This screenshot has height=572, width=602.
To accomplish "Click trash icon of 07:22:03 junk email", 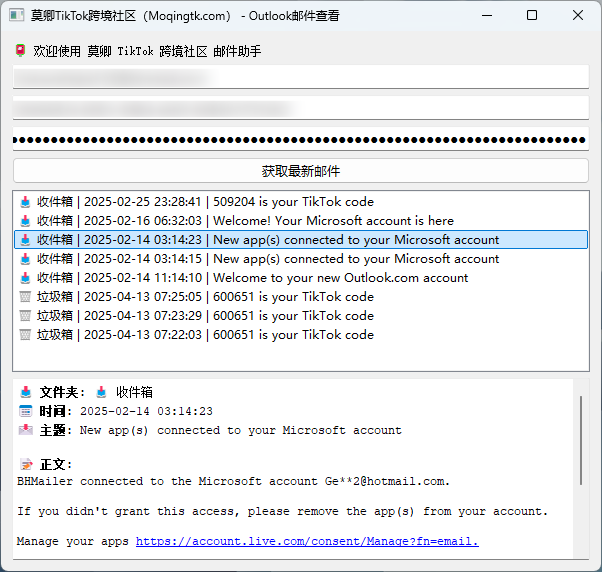I will (25, 335).
